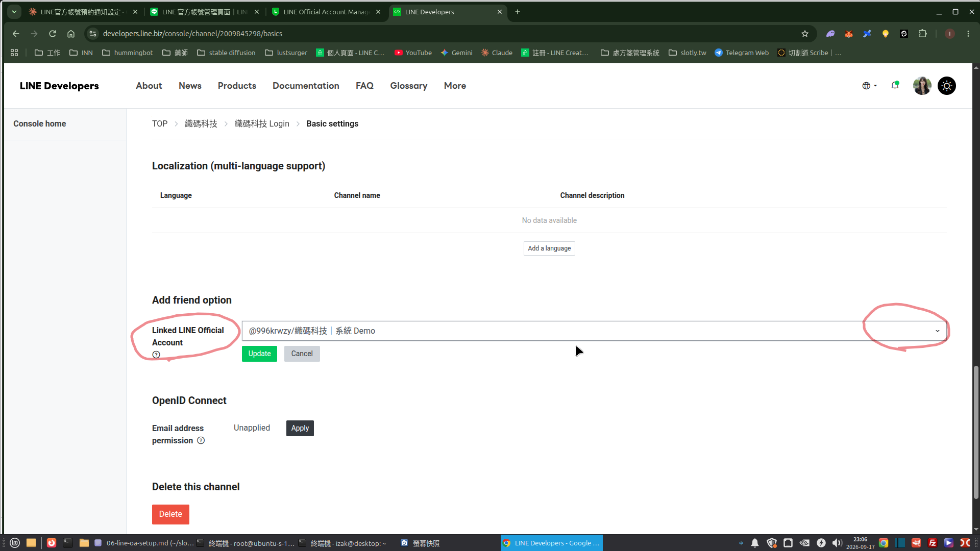Open the language globe selector
This screenshot has height=551, width=980.
[869, 86]
